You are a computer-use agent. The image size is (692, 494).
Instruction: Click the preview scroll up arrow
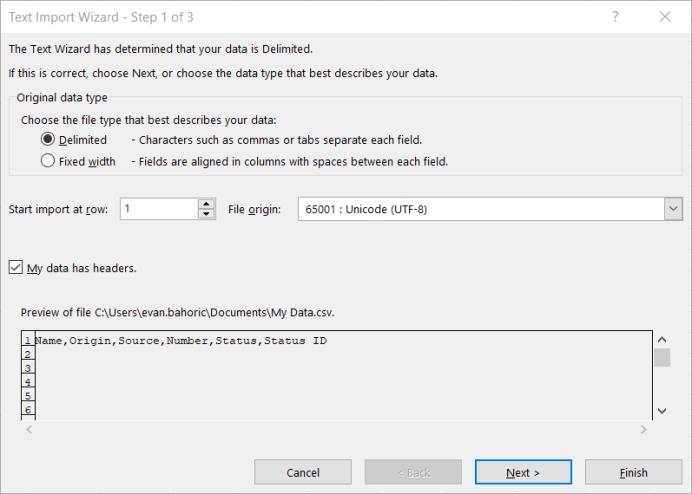[x=662, y=339]
